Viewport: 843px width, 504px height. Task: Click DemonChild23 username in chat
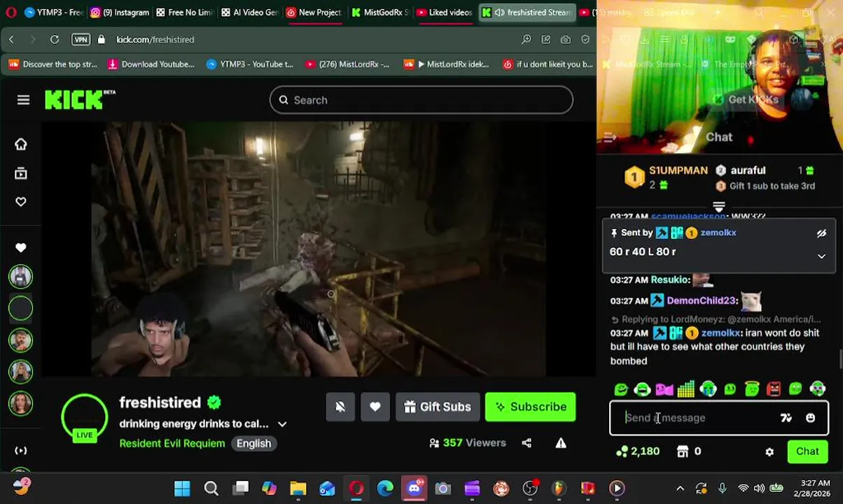pos(702,300)
